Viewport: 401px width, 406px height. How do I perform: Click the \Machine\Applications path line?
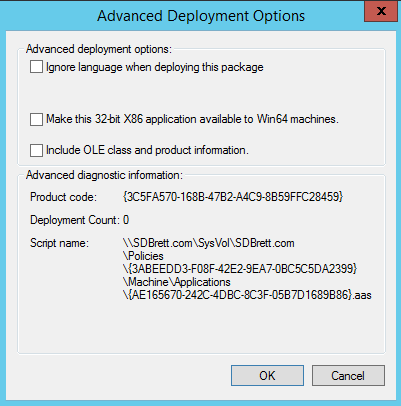(x=177, y=282)
